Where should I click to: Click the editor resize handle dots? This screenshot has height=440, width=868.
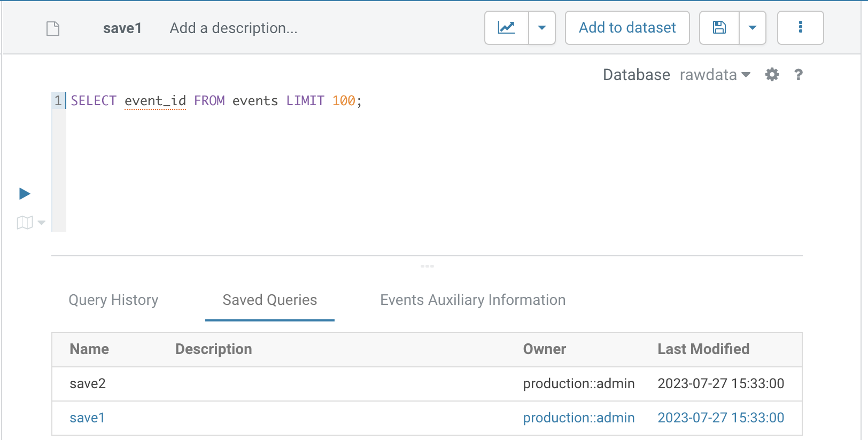pos(427,266)
